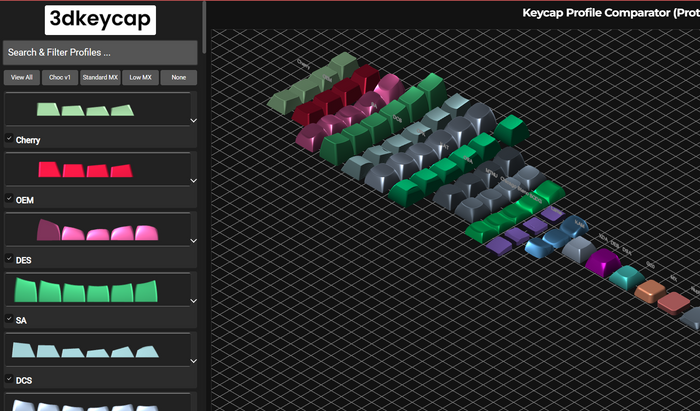The image size is (700, 411).
Task: Filter profiles by Standard MX
Action: pos(100,77)
